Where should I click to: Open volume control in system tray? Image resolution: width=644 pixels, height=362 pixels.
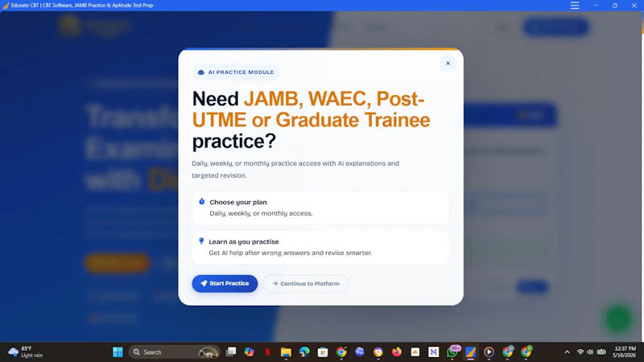(x=590, y=352)
